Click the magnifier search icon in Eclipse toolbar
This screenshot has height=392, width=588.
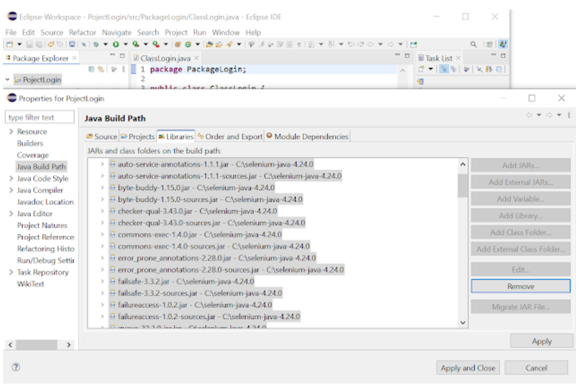[473, 44]
